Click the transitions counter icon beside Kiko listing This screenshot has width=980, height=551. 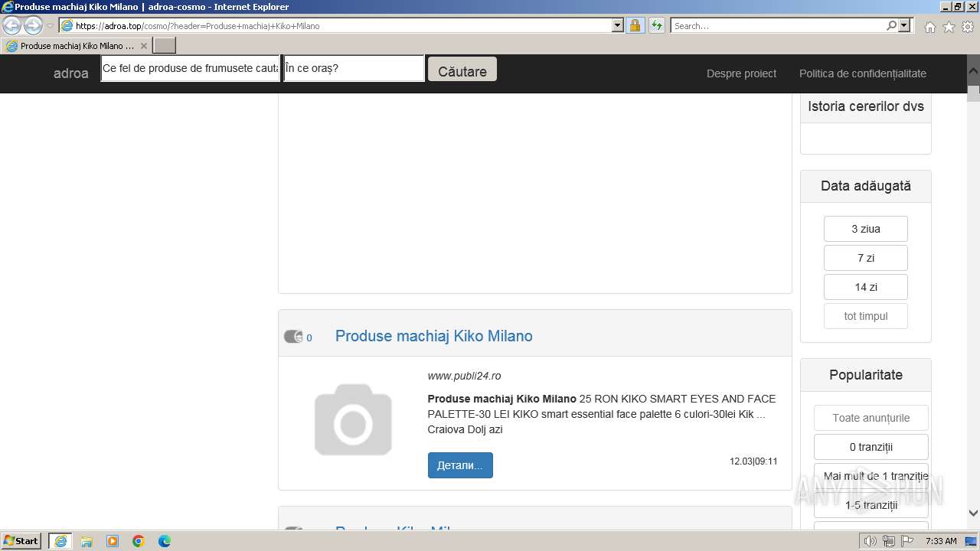click(x=293, y=337)
